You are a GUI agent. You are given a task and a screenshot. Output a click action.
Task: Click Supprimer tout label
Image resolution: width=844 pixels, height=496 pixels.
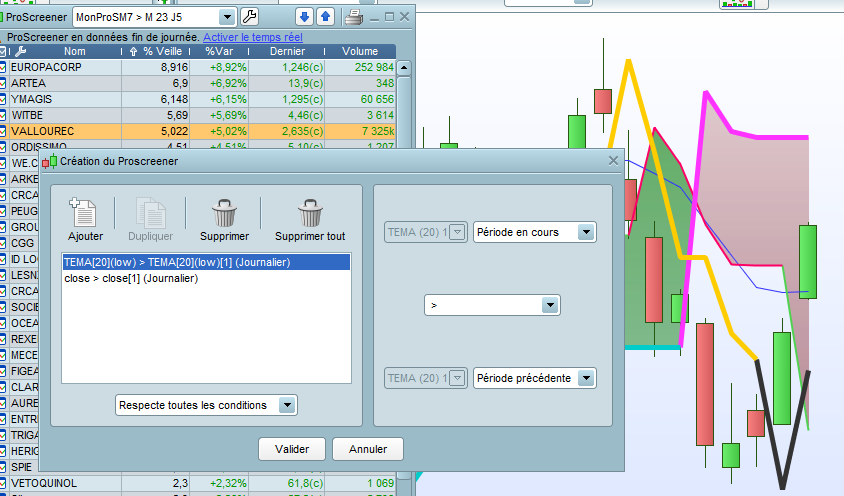(310, 236)
